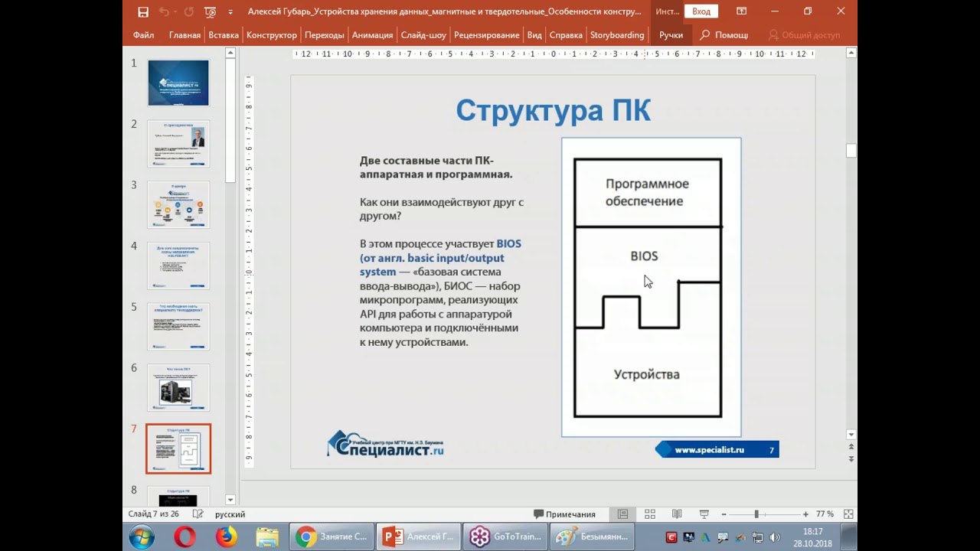Click www.specialist.ru footer link on slide

coord(709,450)
